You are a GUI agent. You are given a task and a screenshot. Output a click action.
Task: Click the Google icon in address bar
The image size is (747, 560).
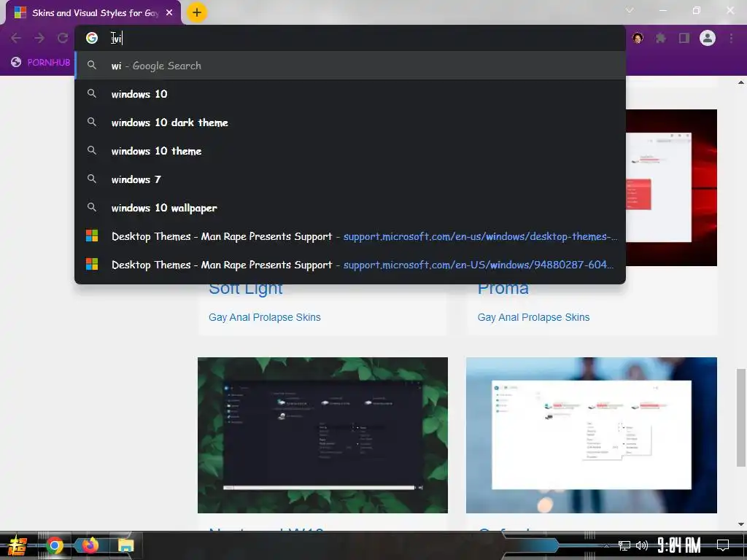[92, 38]
